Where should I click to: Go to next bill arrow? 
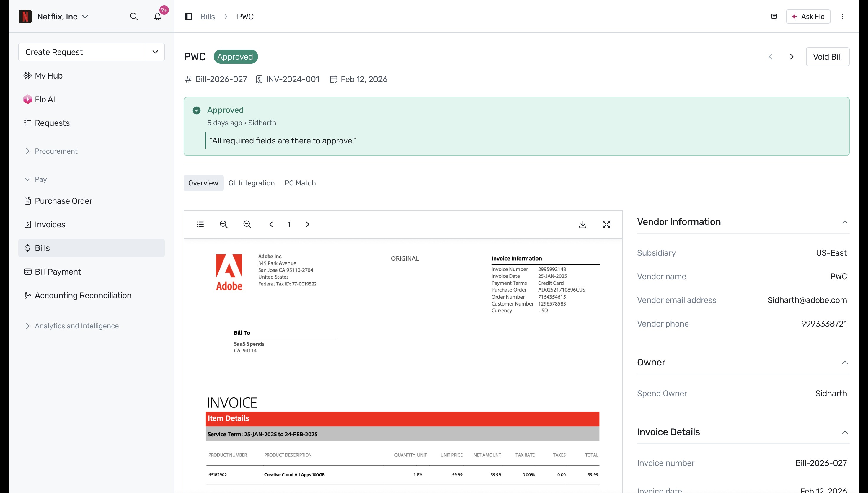pos(792,57)
